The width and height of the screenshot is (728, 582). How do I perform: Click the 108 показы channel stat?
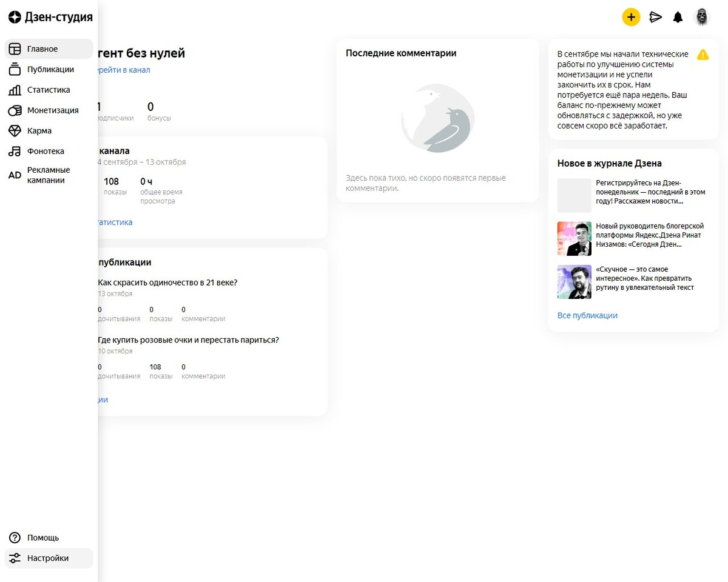(x=115, y=186)
